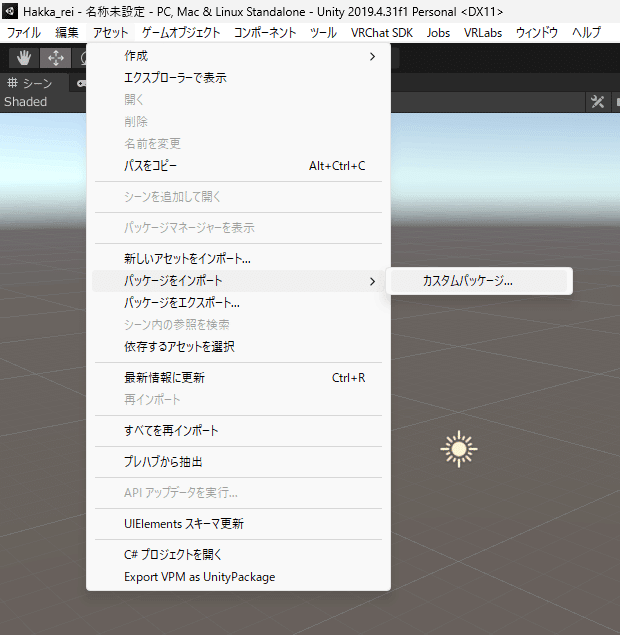Click 最新情報に更新 menu entry
The image size is (620, 635).
click(238, 377)
